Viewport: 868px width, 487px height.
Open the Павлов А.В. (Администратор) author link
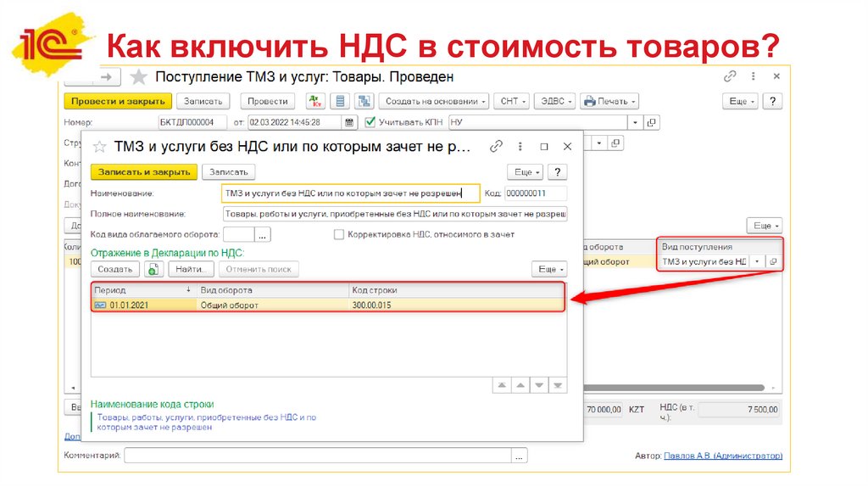(722, 456)
